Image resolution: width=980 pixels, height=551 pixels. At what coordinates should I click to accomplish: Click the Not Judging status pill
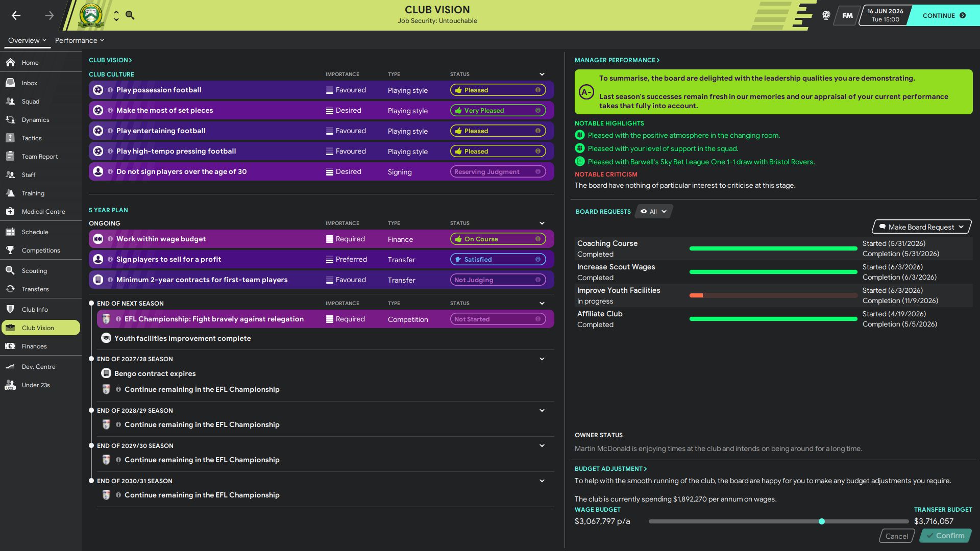(x=498, y=280)
